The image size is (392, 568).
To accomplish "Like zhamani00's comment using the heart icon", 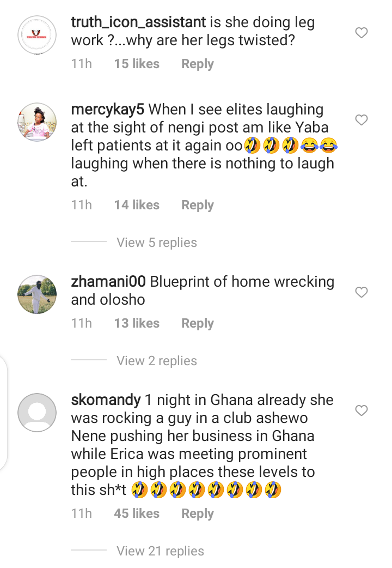I will pos(362,293).
